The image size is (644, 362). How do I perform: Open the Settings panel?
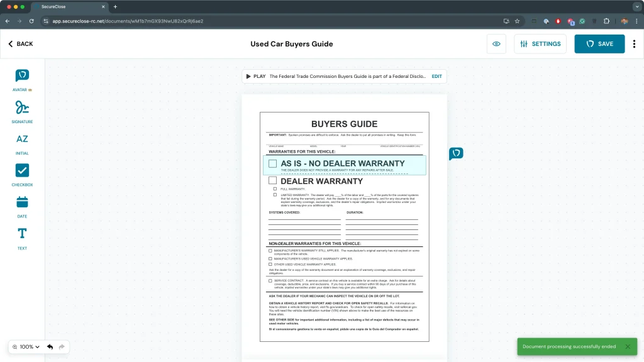click(x=540, y=44)
